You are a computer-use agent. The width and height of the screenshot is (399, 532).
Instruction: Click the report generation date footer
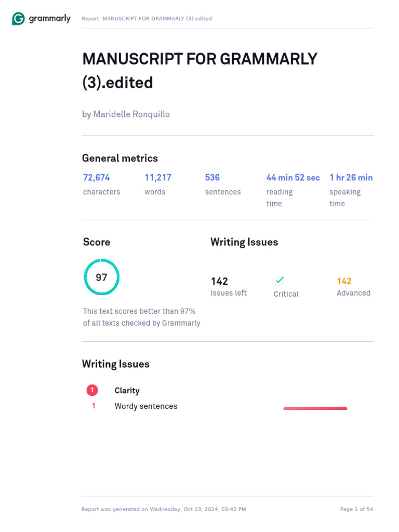click(x=164, y=509)
